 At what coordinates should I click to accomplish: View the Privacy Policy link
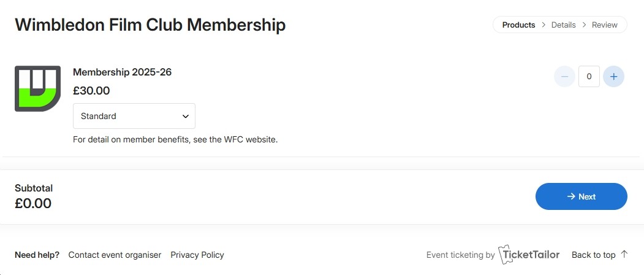[197, 255]
